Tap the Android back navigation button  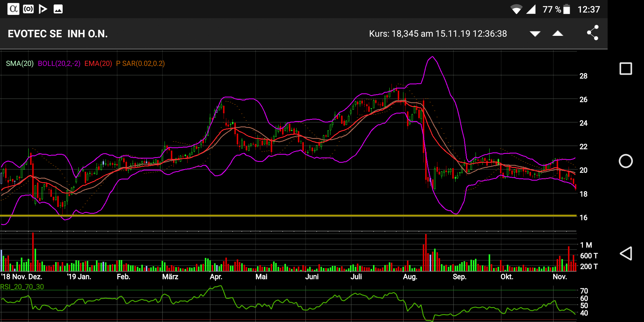pos(626,254)
